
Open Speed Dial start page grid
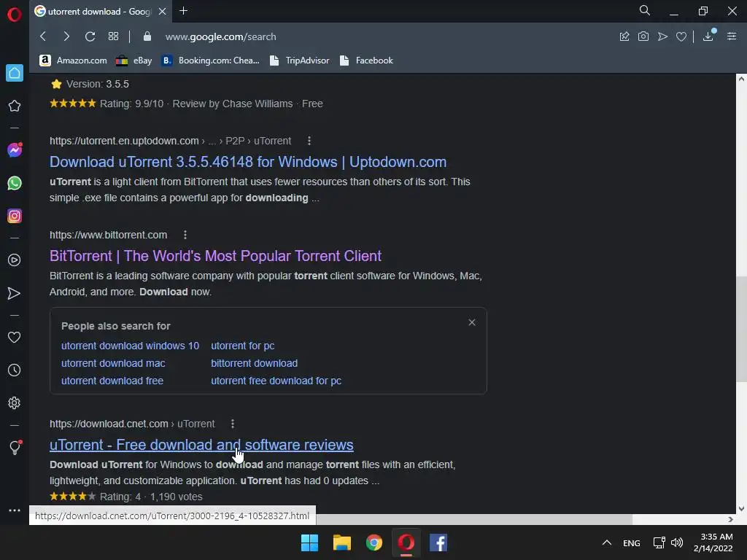(113, 36)
